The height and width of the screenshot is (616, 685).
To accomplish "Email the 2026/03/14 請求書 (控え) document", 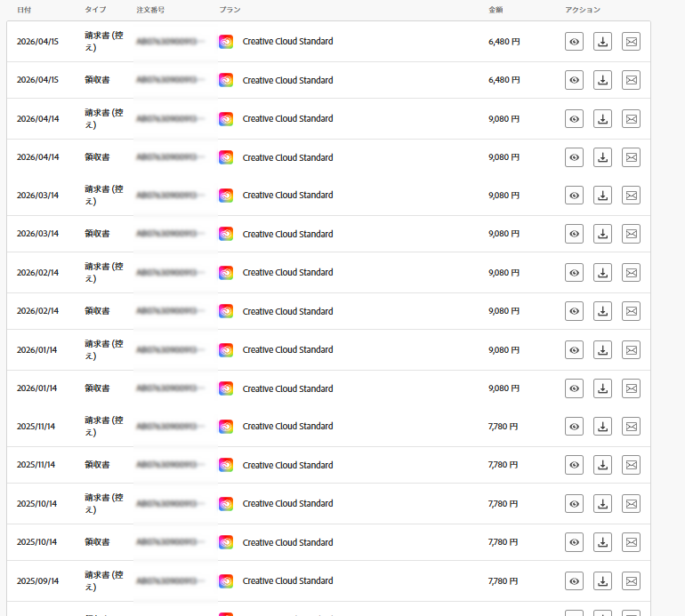I will pyautogui.click(x=632, y=196).
